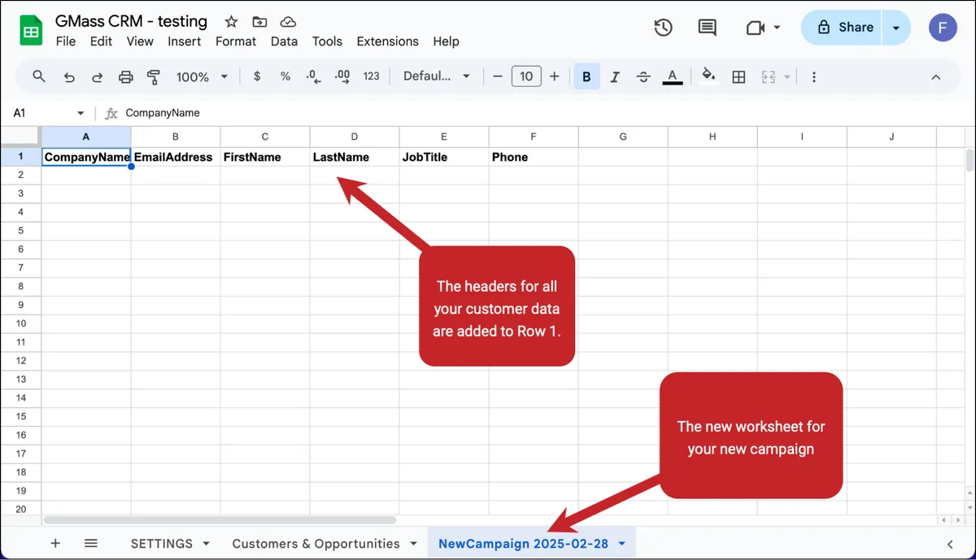Open the text color picker
This screenshot has height=560, width=976.
pos(672,77)
